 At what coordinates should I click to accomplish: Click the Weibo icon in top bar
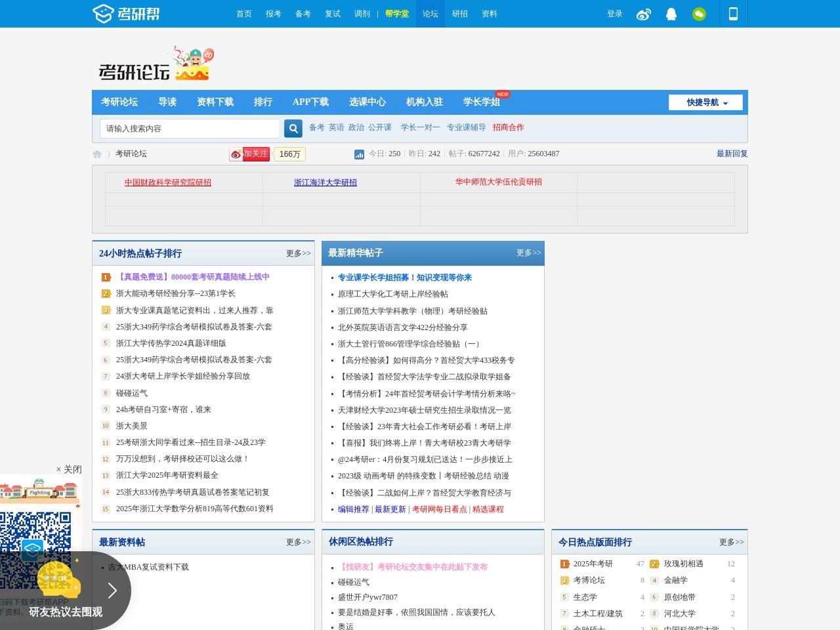[x=644, y=14]
